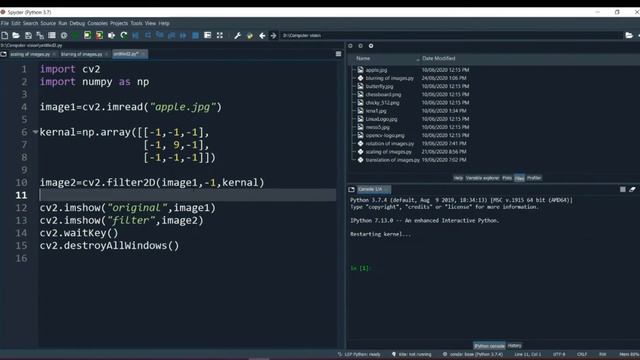Select chessboard.png in file list
Screen dimensions: 640x360
(x=383, y=94)
